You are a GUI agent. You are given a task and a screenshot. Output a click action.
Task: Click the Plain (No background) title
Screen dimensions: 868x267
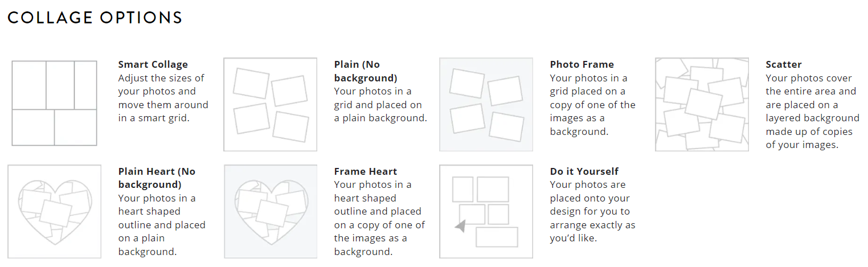pyautogui.click(x=365, y=71)
